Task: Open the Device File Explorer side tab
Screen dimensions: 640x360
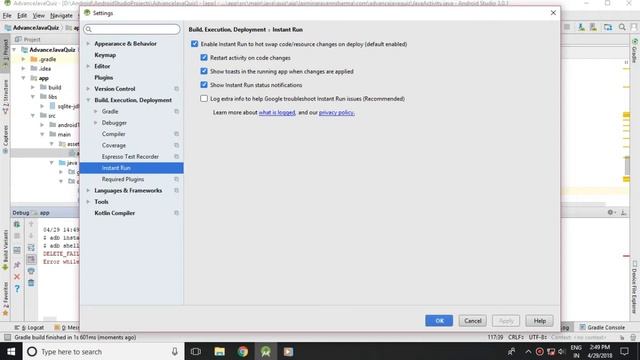Action: [x=635, y=287]
